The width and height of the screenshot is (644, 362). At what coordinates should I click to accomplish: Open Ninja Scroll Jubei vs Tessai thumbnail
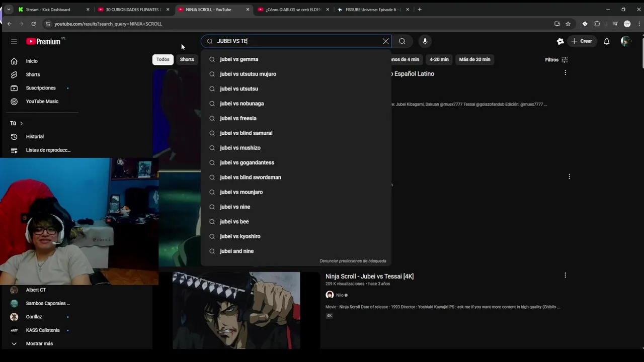point(236,310)
